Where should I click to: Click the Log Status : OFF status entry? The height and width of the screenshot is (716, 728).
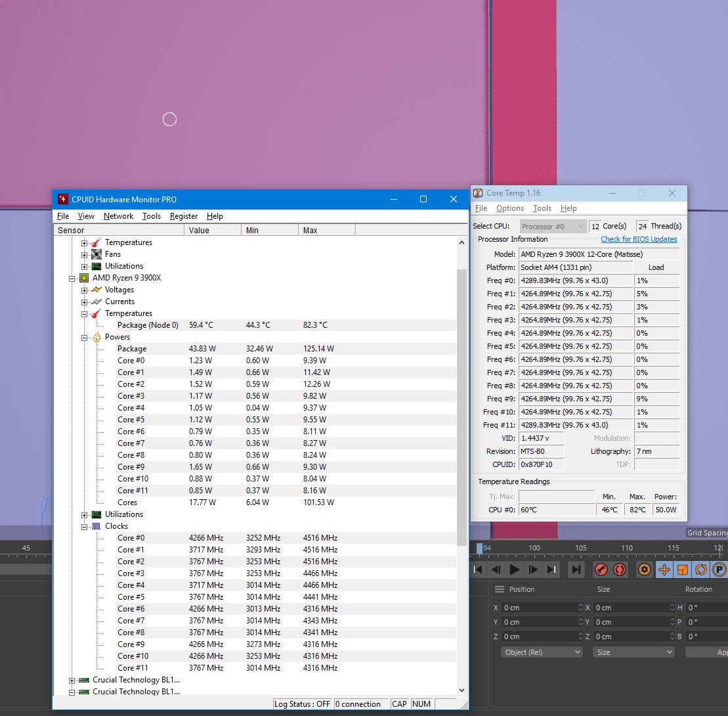(x=302, y=704)
